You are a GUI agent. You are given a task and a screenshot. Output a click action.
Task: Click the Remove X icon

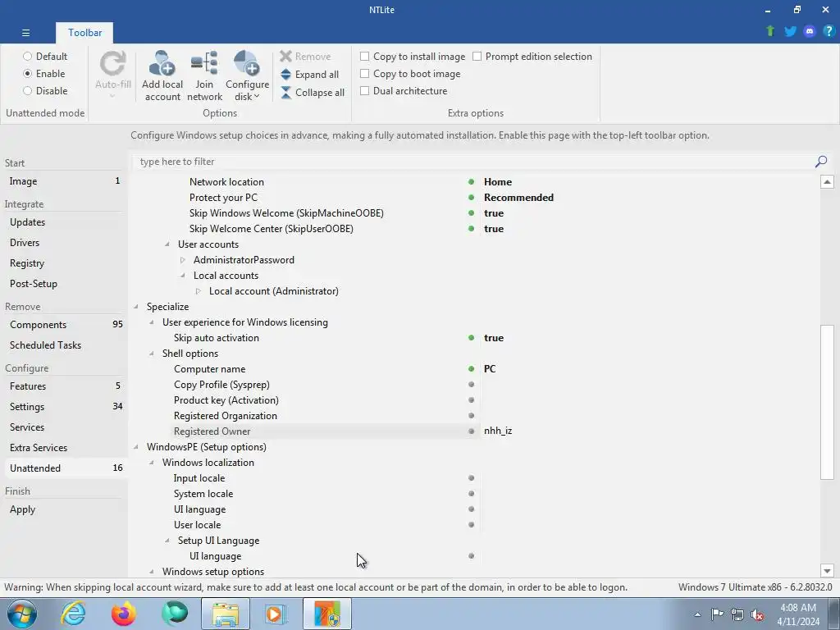pyautogui.click(x=286, y=57)
